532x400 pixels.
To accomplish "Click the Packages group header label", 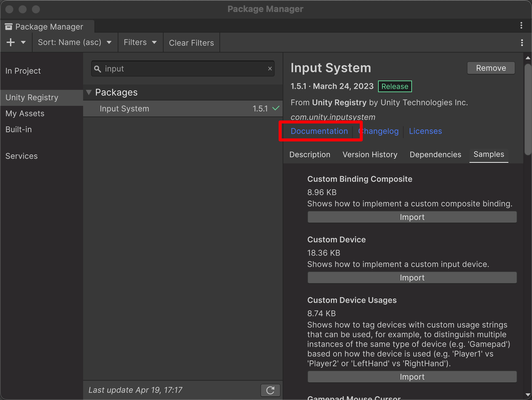I will [116, 92].
